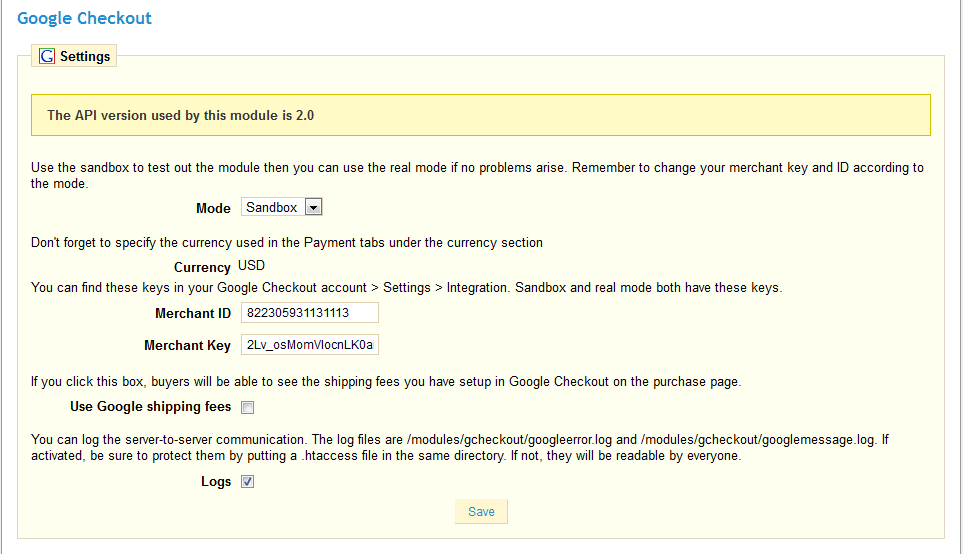The height and width of the screenshot is (554, 963).
Task: Click the Merchant Key label text
Action: point(187,346)
